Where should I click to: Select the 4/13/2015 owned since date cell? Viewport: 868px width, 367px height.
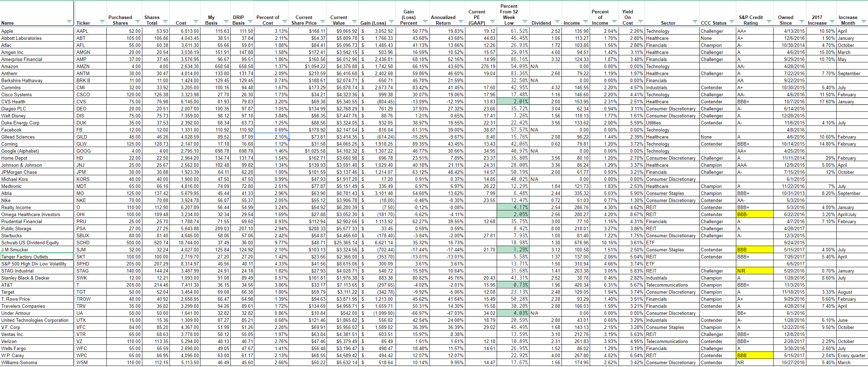(789, 31)
